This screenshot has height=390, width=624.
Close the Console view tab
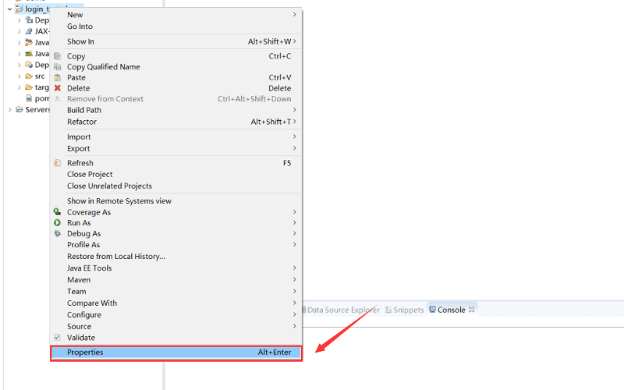472,309
